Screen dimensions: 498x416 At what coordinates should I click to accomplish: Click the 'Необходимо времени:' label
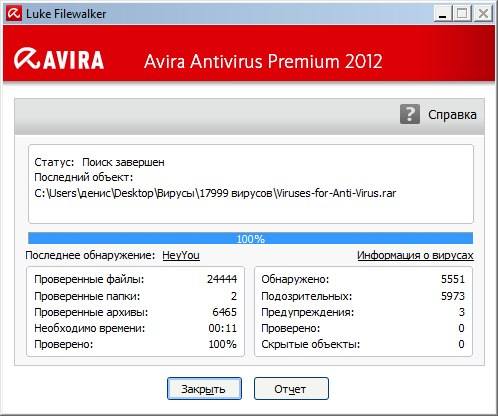(90, 328)
